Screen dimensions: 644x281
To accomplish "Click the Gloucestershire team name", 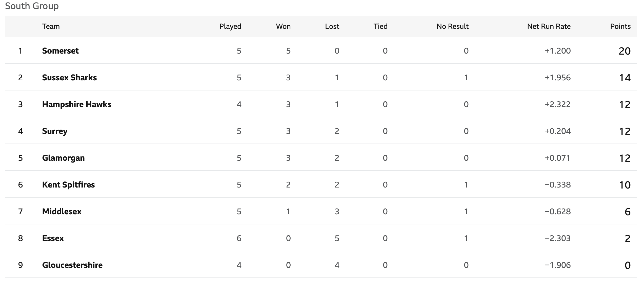I will coord(72,265).
